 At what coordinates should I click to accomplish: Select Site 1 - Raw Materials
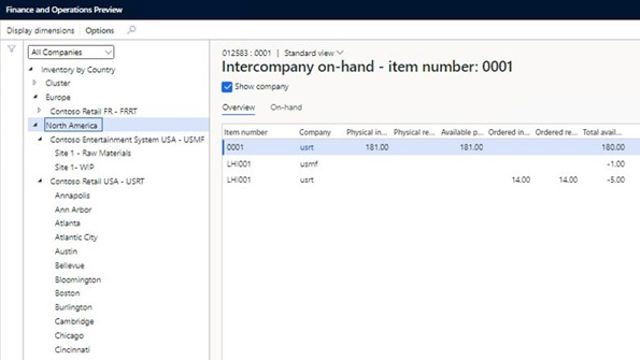click(93, 153)
